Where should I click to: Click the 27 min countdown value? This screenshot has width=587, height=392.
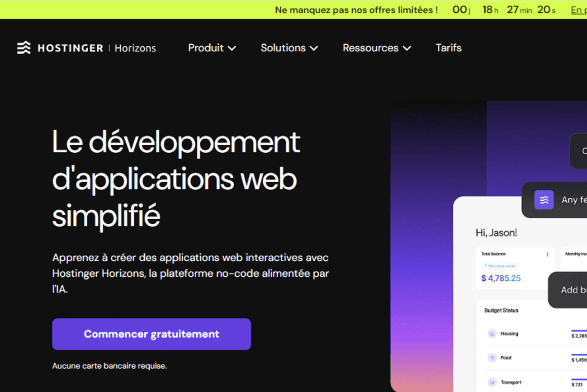point(519,10)
